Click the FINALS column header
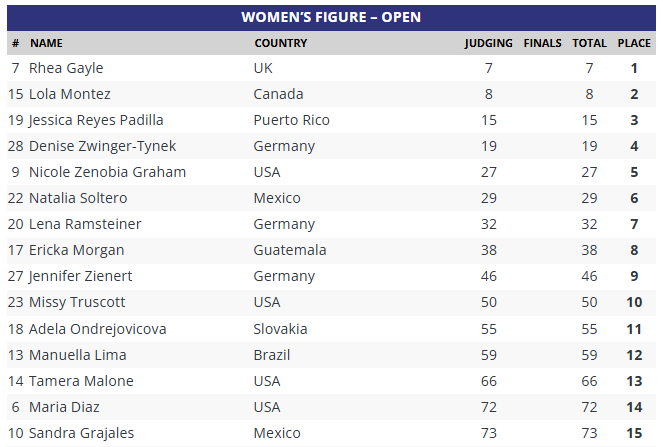The height and width of the screenshot is (447, 663). [x=542, y=43]
